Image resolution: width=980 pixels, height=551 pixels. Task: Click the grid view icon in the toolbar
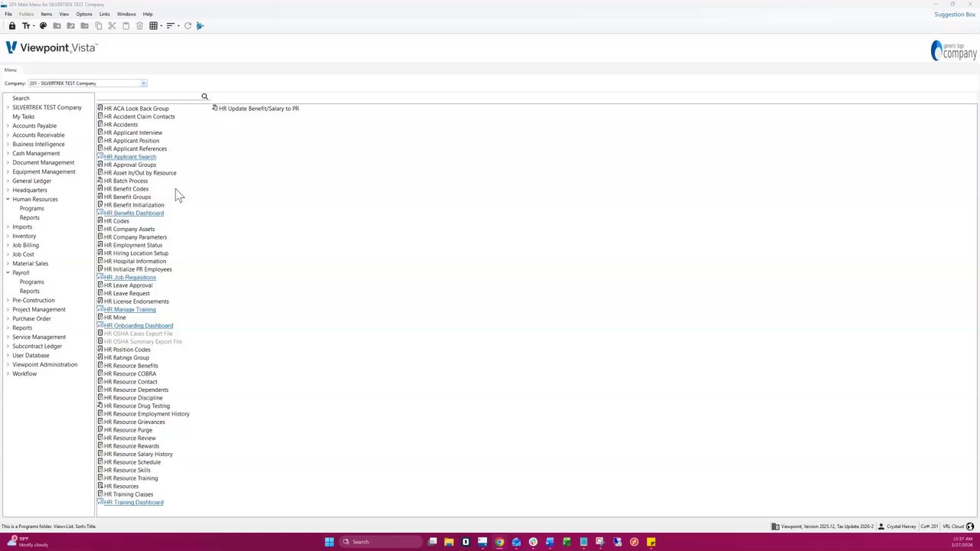click(154, 26)
